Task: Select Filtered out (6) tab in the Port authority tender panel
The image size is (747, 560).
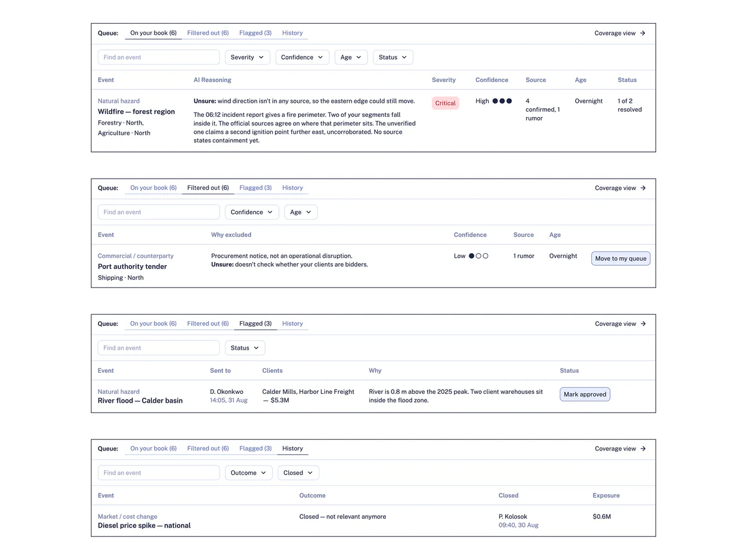Action: click(x=208, y=188)
